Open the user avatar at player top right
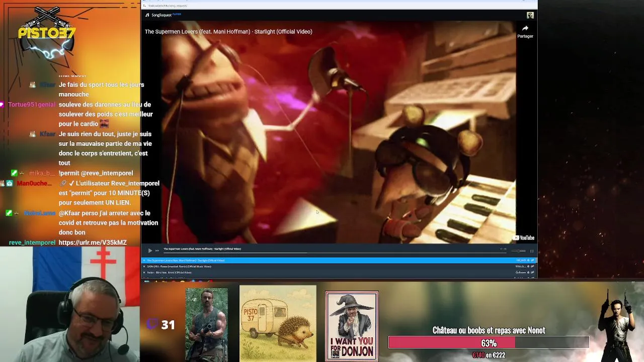644x362 pixels. coord(530,15)
